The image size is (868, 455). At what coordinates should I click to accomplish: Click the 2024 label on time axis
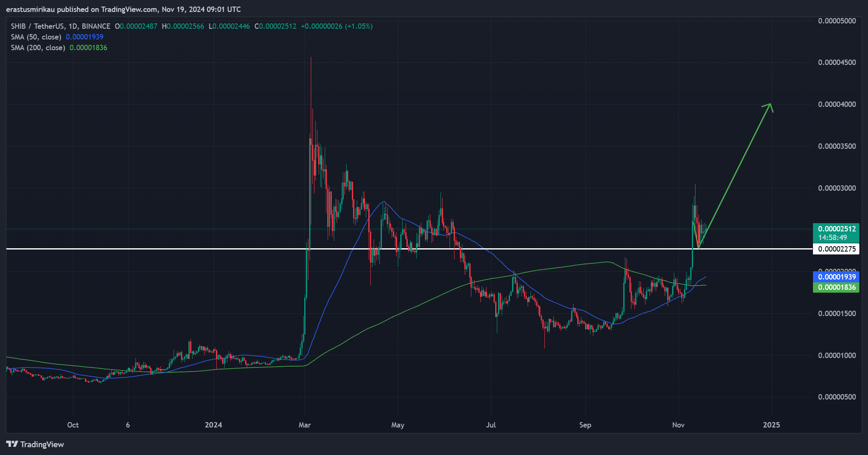click(x=214, y=425)
